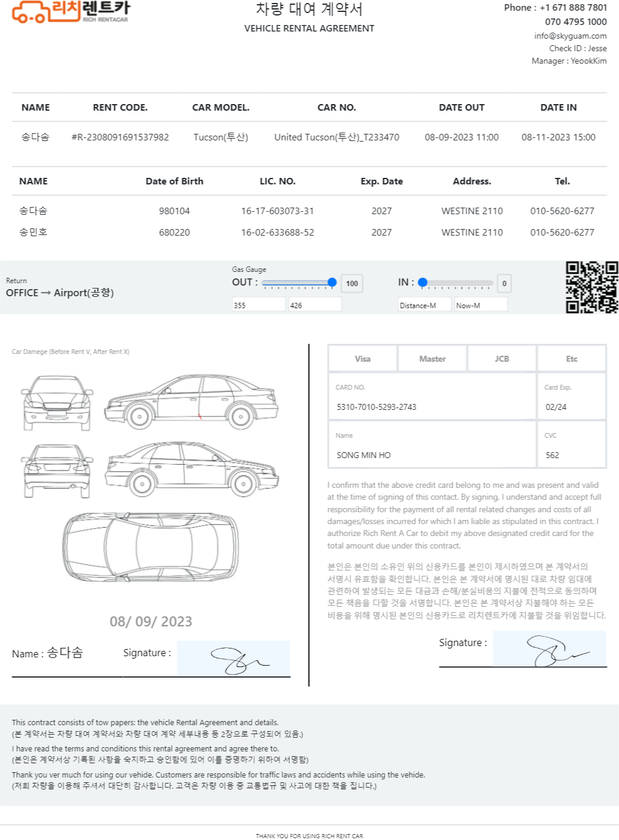
Task: Click the renter signature box beside Name
Action: pyautogui.click(x=233, y=659)
